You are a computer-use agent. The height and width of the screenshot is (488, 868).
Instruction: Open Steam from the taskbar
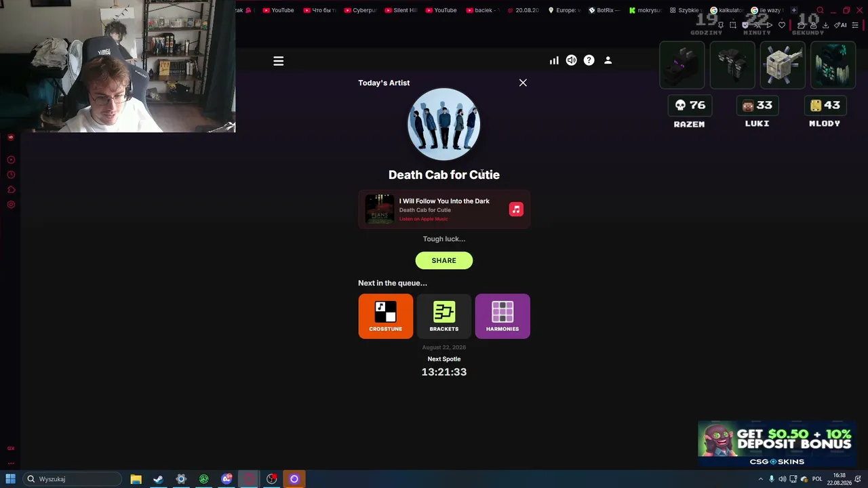pos(158,479)
